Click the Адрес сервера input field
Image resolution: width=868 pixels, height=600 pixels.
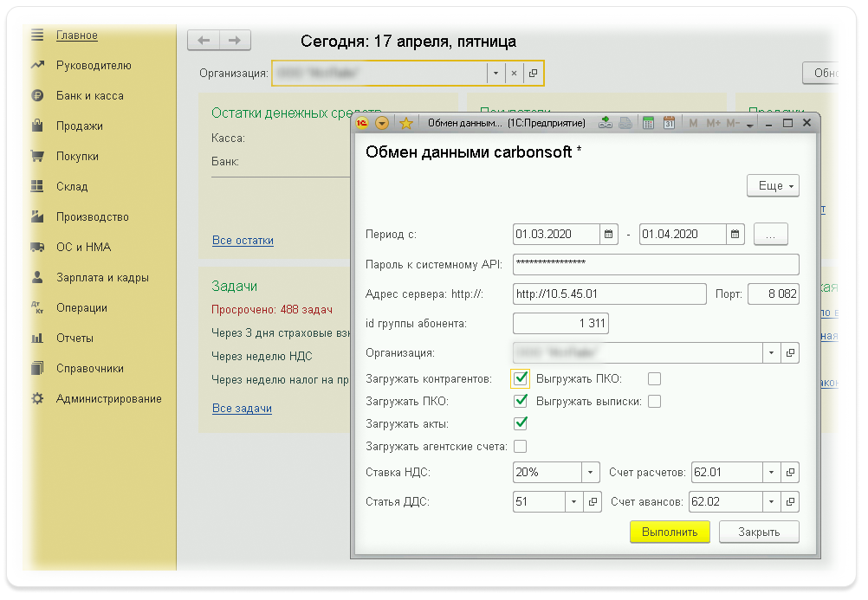(610, 294)
